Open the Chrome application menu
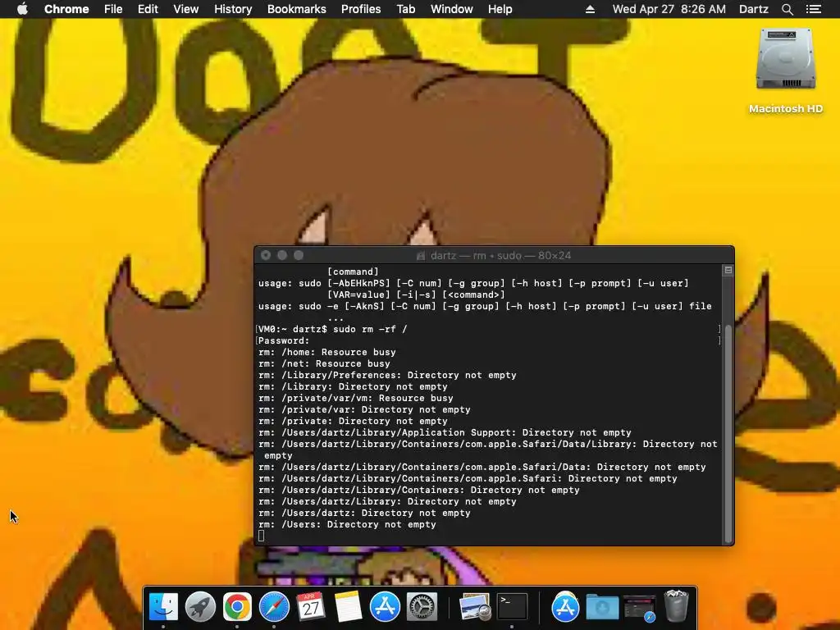Image resolution: width=840 pixels, height=630 pixels. coord(66,9)
